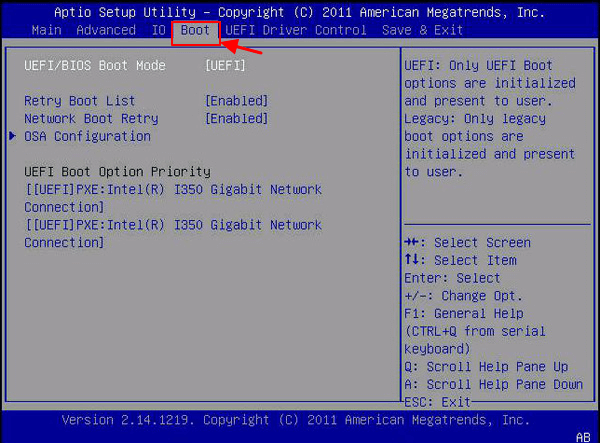Select the Retry Boot List option
600x443 pixels.
coord(80,101)
